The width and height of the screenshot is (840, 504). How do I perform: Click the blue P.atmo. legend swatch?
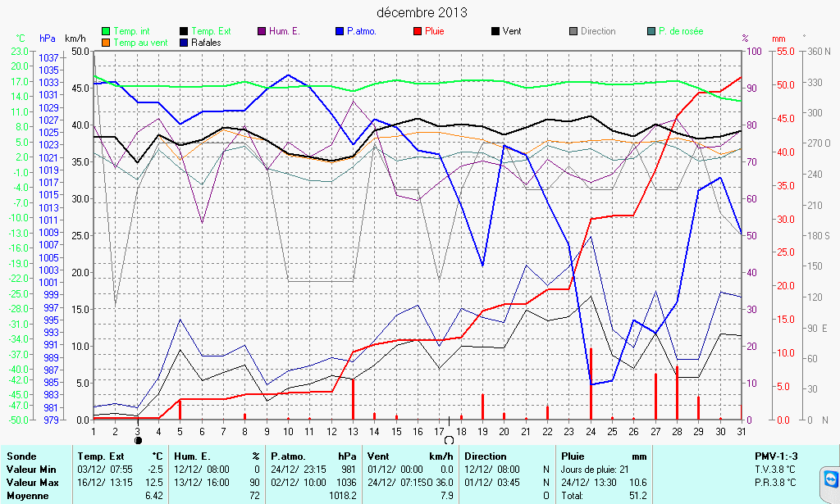click(x=340, y=31)
